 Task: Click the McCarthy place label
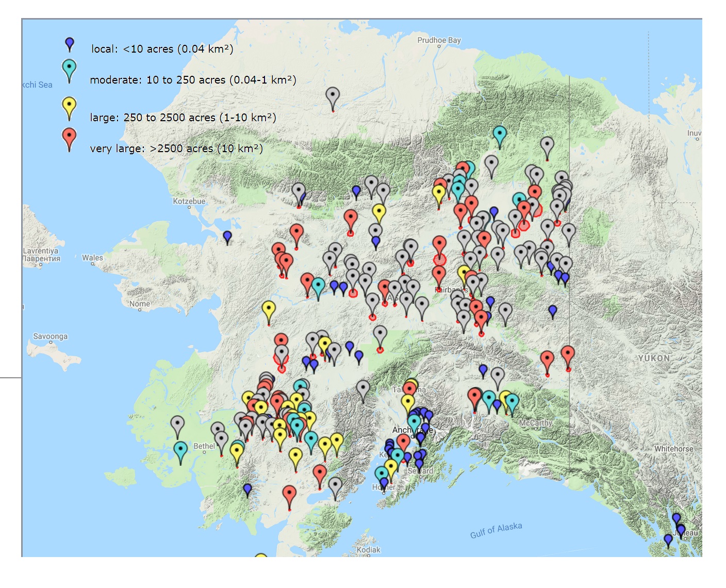tap(536, 423)
